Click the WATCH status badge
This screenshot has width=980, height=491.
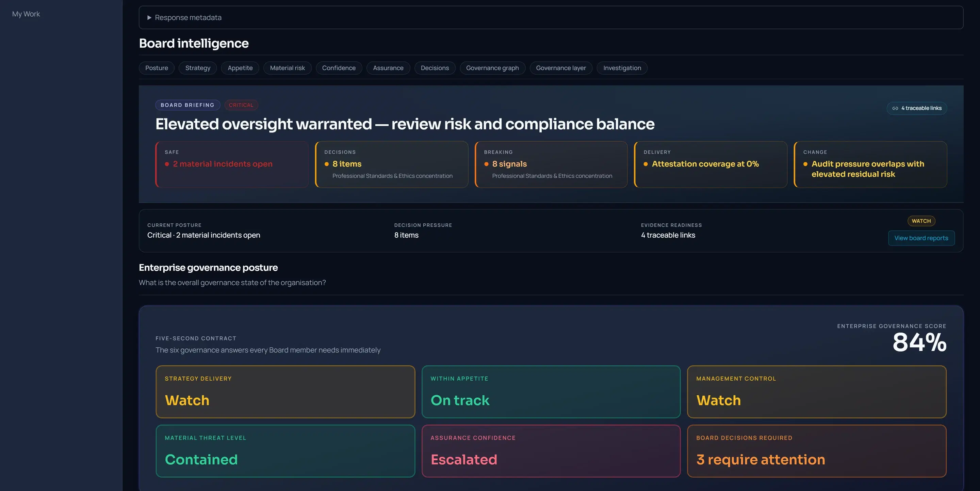(x=921, y=221)
